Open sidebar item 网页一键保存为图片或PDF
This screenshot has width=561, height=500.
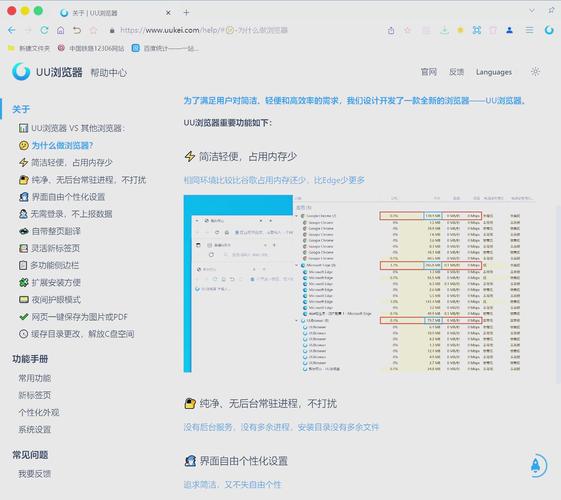coord(73,317)
